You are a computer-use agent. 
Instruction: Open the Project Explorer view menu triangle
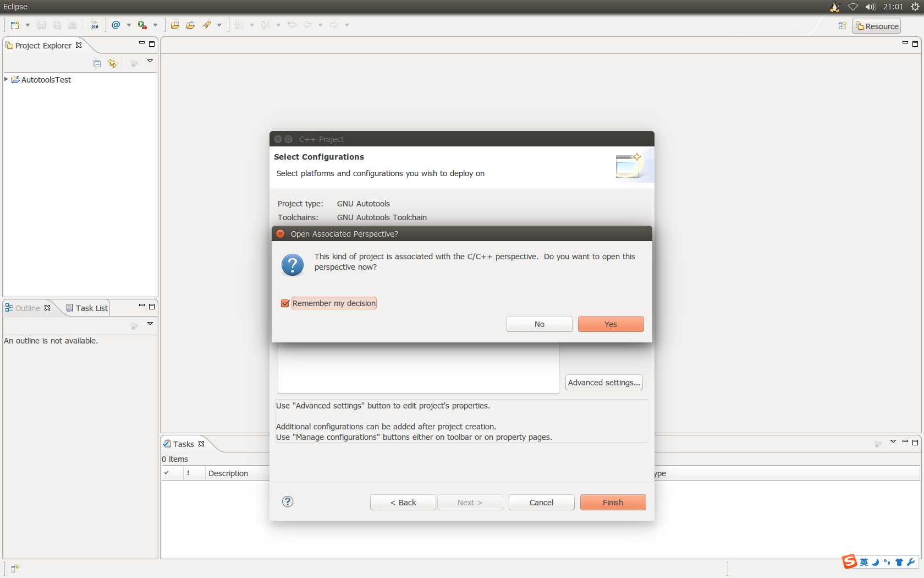click(150, 61)
